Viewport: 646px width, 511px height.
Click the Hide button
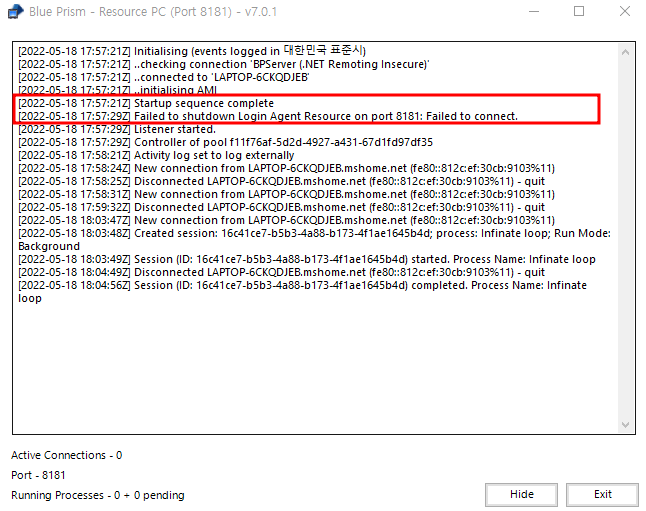point(521,495)
